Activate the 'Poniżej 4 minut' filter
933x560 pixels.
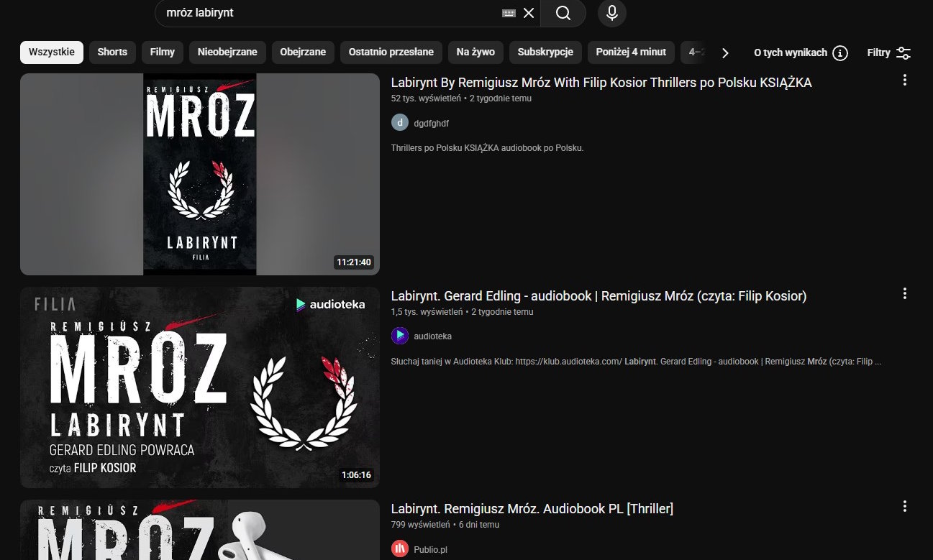click(631, 52)
